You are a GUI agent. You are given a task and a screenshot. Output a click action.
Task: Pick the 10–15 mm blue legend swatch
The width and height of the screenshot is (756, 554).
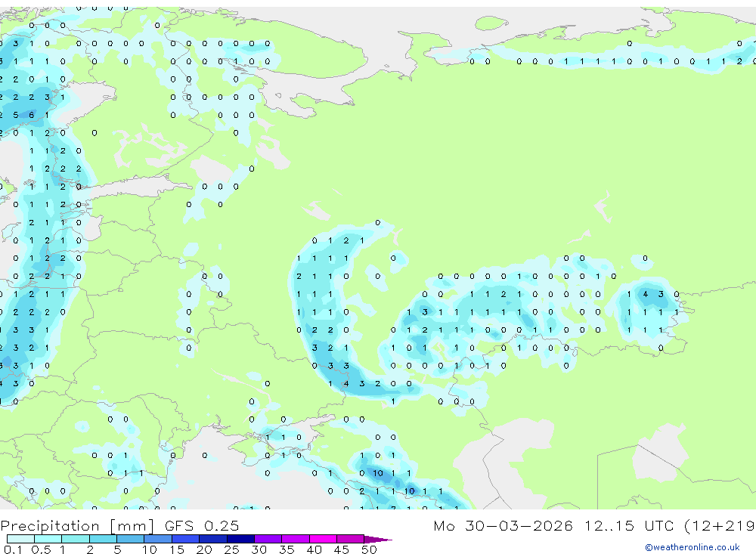click(x=158, y=539)
